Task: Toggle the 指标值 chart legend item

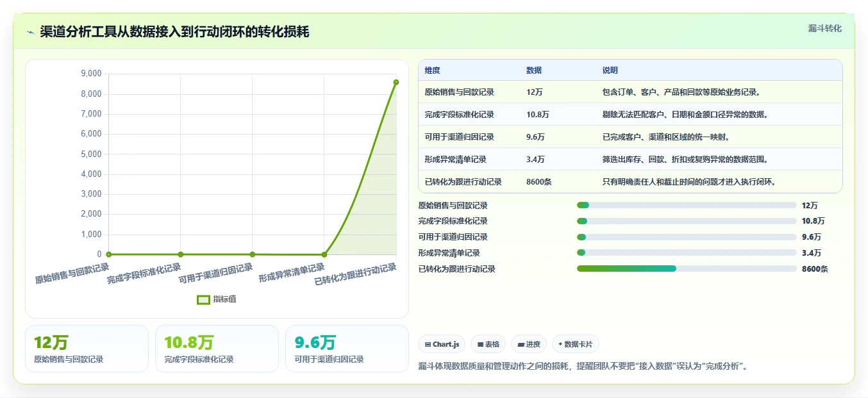Action: point(217,299)
